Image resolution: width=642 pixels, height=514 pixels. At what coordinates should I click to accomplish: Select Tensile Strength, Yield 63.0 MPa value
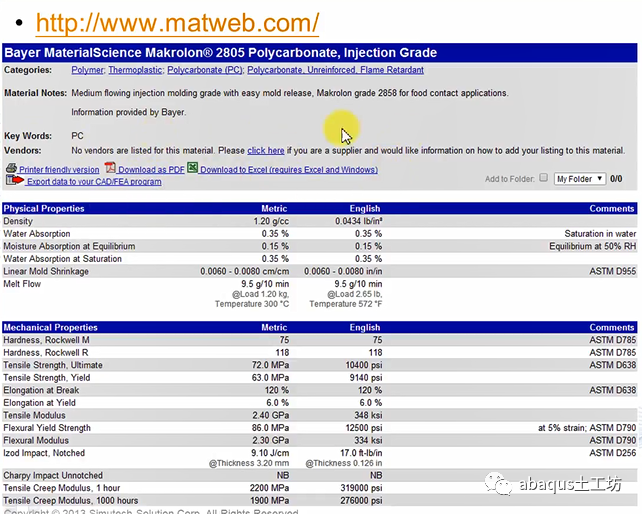tap(270, 378)
